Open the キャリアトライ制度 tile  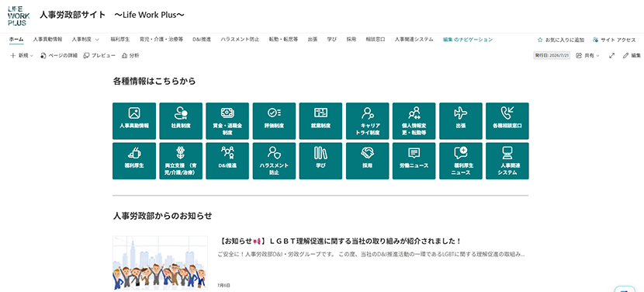pos(367,121)
